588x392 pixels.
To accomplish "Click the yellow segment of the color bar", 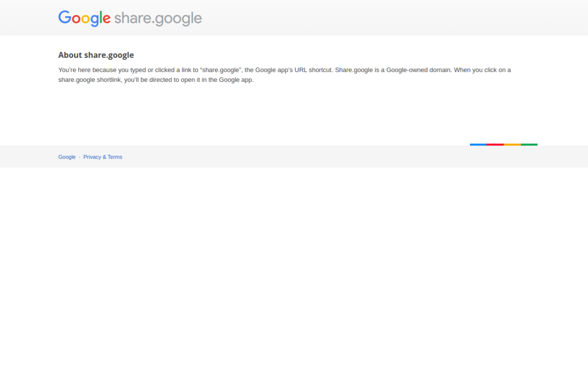I will pos(512,144).
